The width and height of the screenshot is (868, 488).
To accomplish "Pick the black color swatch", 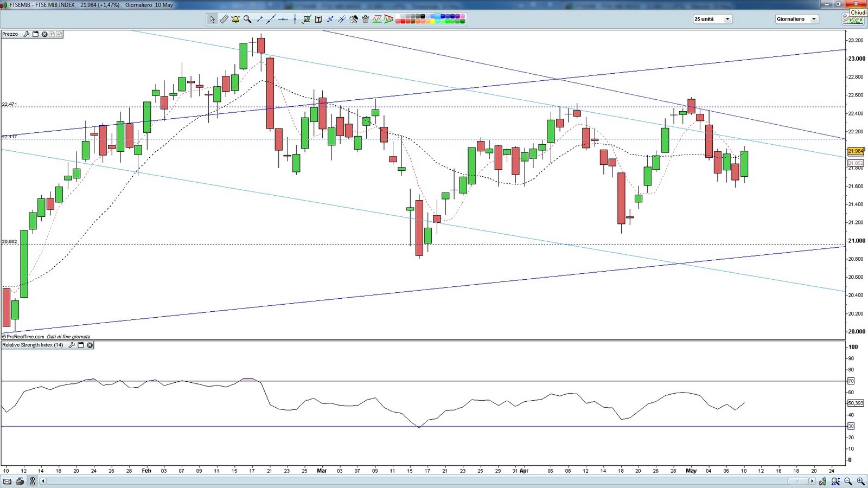I will click(423, 16).
